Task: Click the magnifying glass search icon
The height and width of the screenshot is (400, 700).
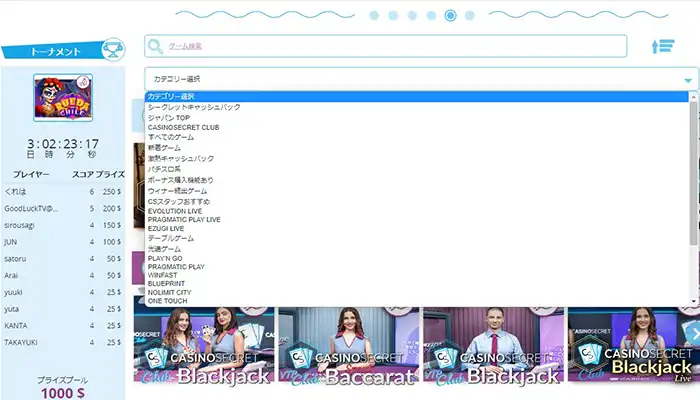Action: pos(155,46)
